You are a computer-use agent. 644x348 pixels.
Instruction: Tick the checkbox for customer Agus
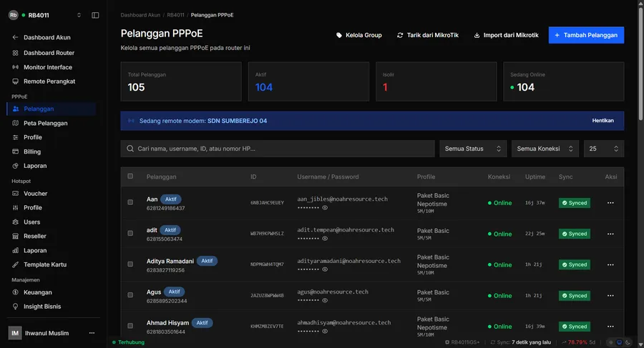pos(130,295)
